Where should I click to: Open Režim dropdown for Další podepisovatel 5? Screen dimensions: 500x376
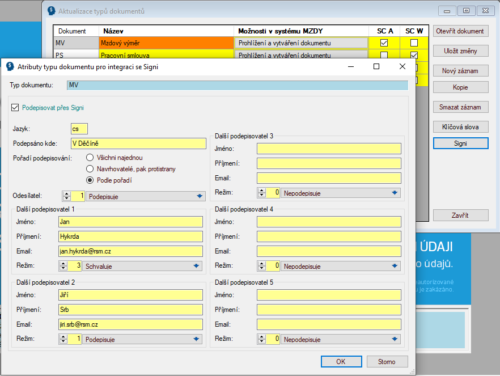pos(340,339)
